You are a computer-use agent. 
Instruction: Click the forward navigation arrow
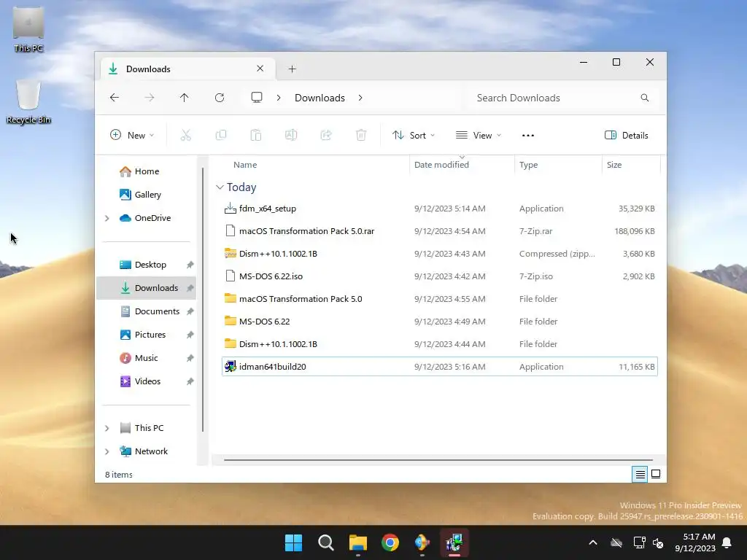coord(149,98)
